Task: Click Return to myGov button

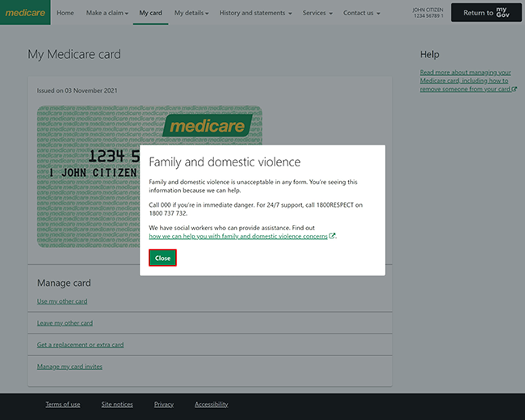Action: click(486, 12)
